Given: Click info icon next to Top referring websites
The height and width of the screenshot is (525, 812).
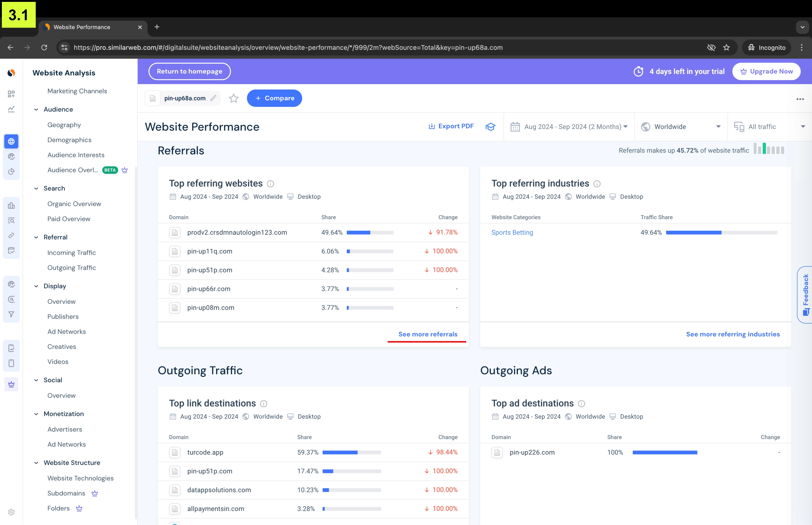Looking at the screenshot, I should 270,184.
